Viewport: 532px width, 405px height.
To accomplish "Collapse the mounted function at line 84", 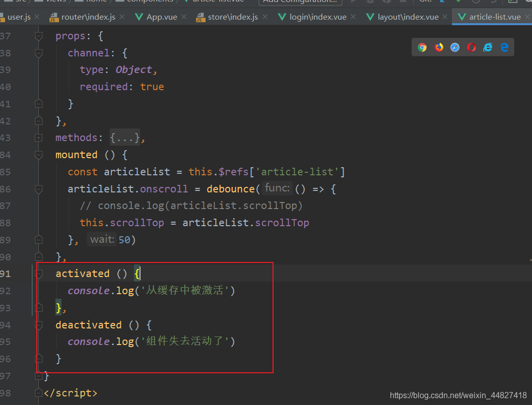I will 39,155.
